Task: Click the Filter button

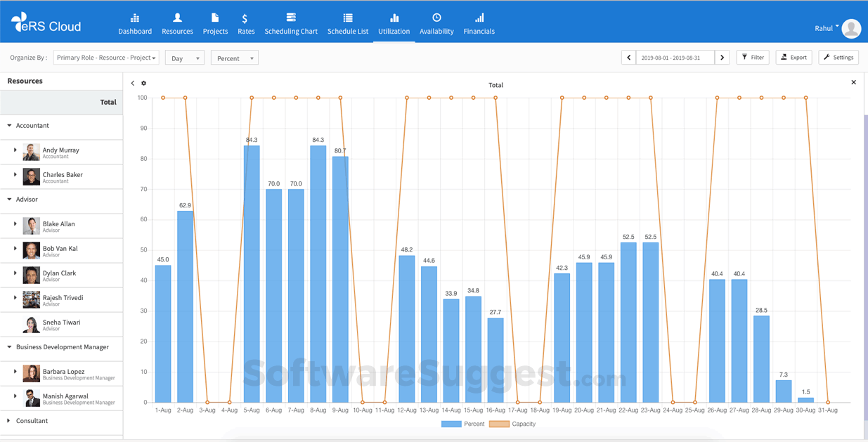Action: pos(753,58)
